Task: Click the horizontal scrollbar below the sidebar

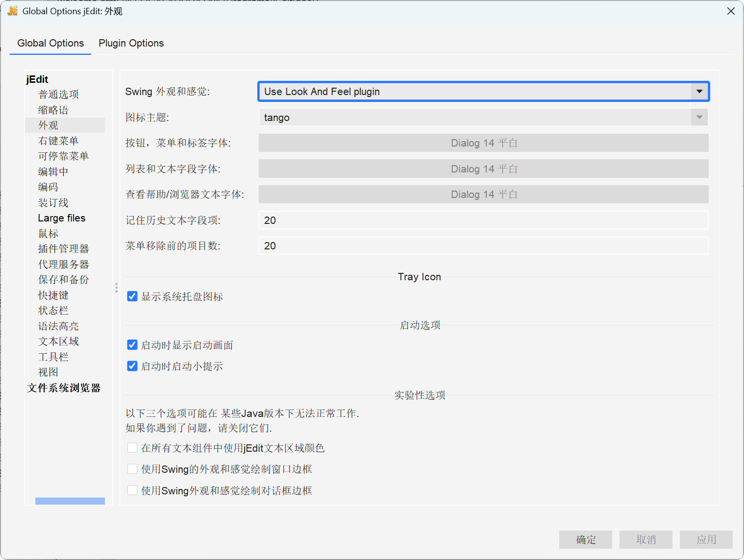Action: click(70, 501)
